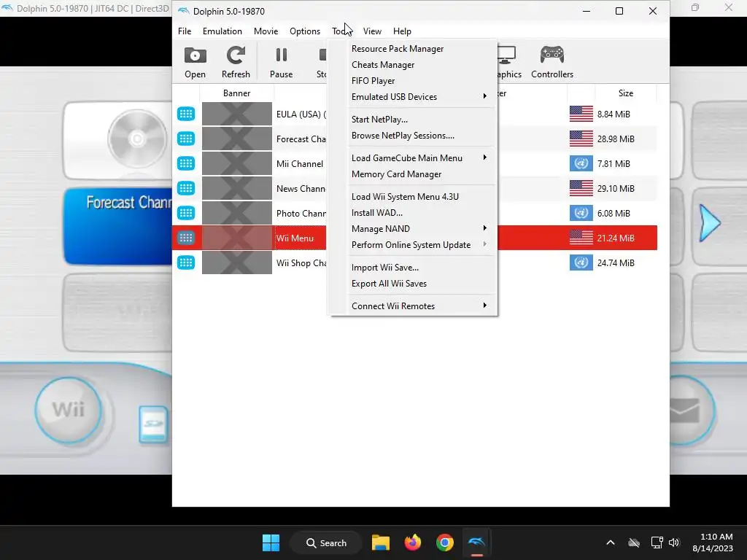The image size is (747, 560).
Task: Click the SD card icon in Wii menu
Action: (x=153, y=424)
